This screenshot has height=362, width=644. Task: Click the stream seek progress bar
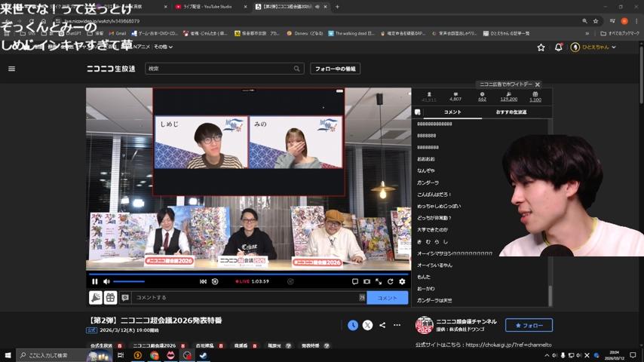tap(249, 274)
